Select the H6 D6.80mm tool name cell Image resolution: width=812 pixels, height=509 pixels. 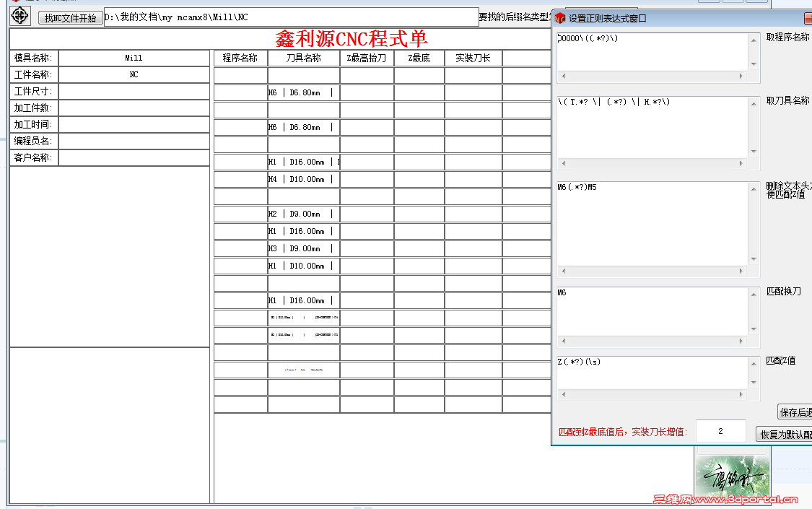(x=303, y=92)
